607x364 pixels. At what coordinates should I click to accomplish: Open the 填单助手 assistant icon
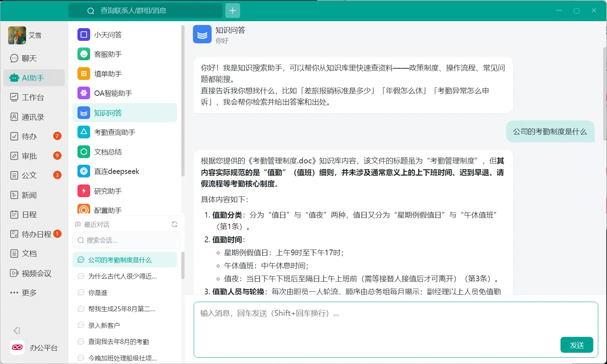point(83,74)
